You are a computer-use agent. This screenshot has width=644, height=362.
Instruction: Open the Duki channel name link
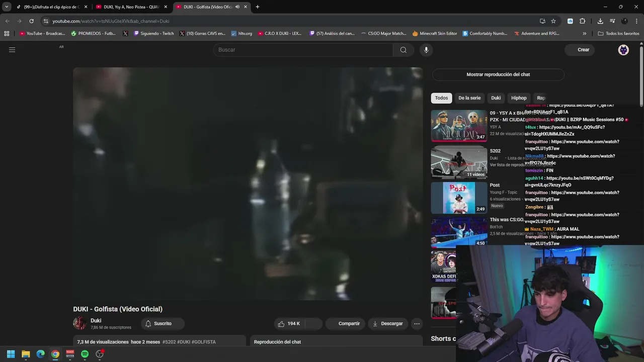click(96, 321)
